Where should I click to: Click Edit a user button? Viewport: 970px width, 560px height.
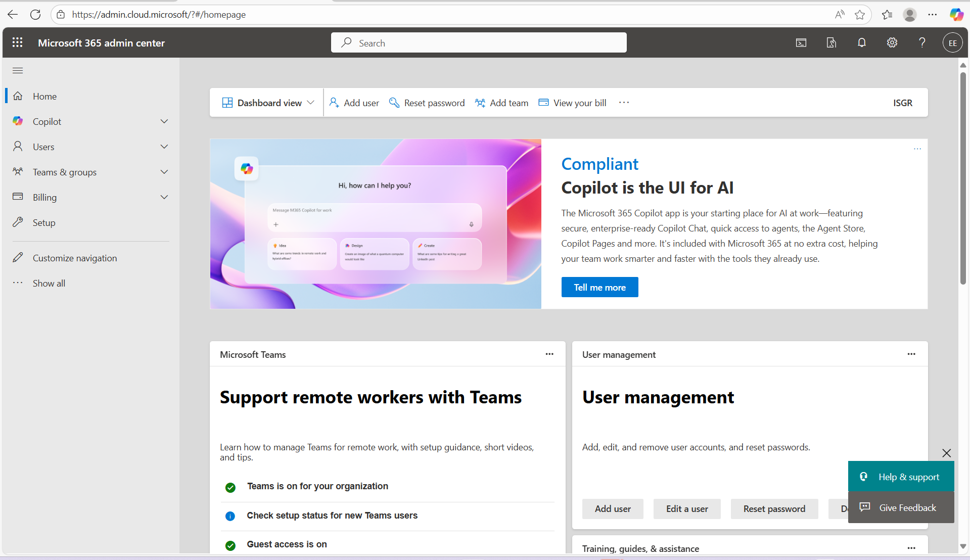(x=686, y=508)
